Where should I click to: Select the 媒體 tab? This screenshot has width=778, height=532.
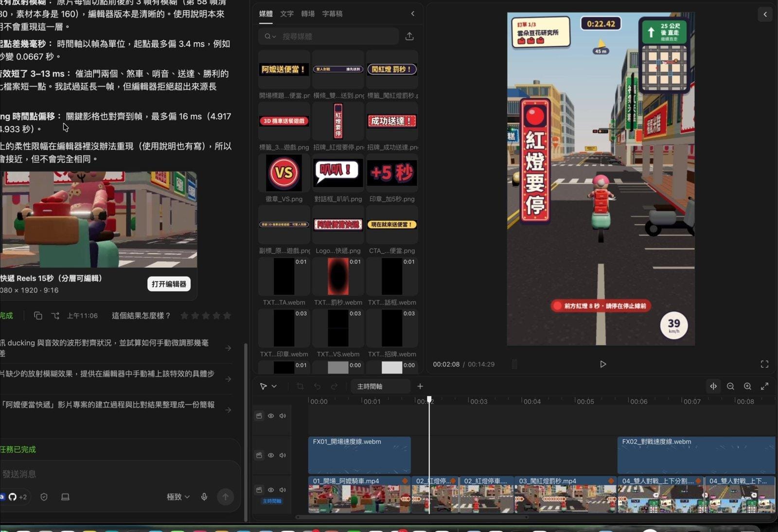pos(266,14)
